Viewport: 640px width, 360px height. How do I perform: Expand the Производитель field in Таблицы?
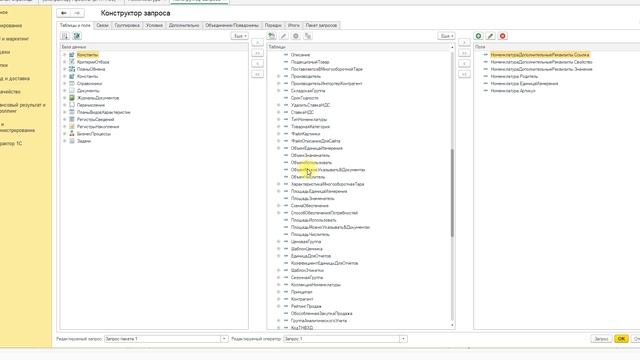(279, 76)
